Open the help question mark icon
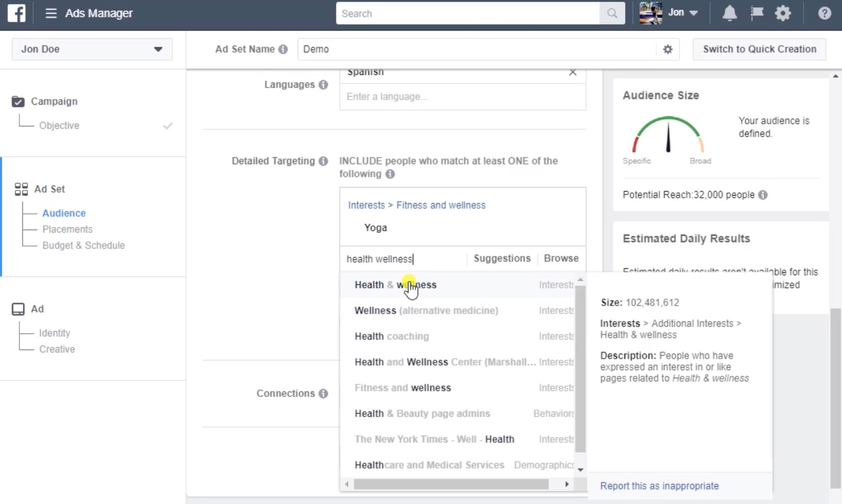The height and width of the screenshot is (504, 842). (824, 13)
